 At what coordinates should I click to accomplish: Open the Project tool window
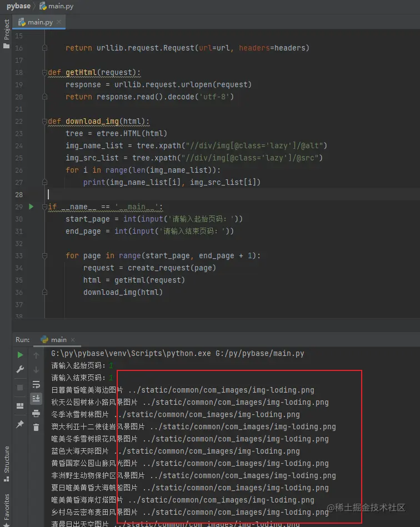[7, 34]
